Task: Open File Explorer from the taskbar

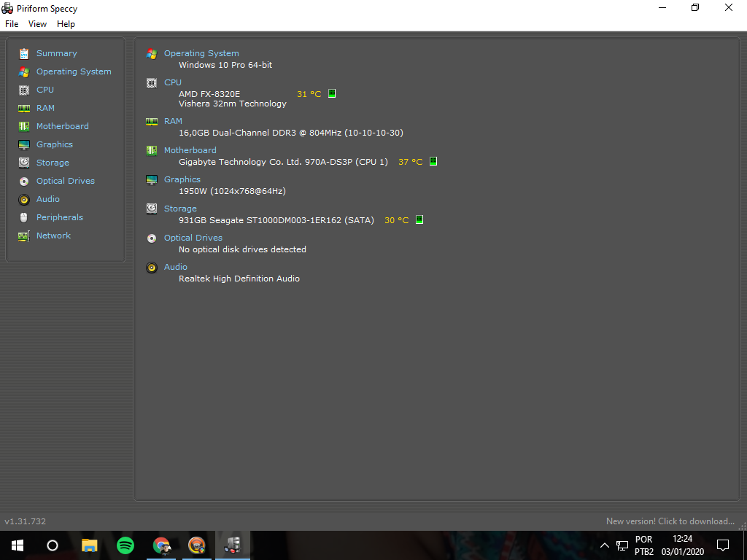Action: [89, 545]
